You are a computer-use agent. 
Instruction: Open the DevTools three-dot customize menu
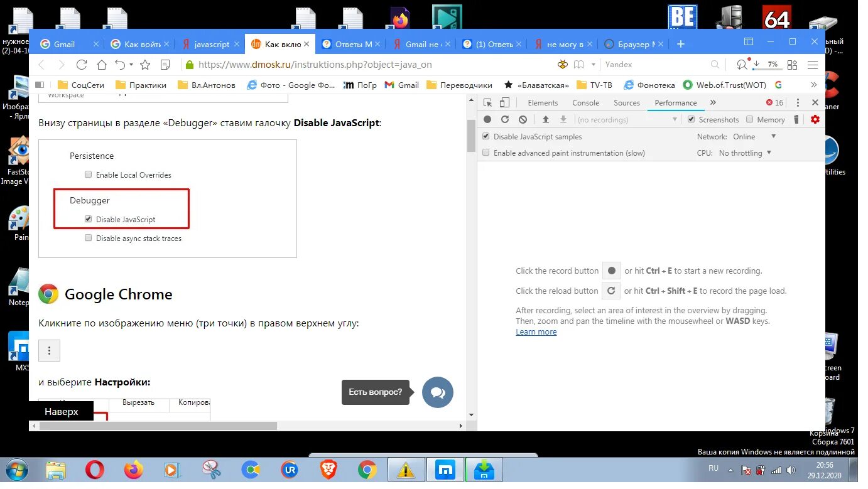[798, 103]
